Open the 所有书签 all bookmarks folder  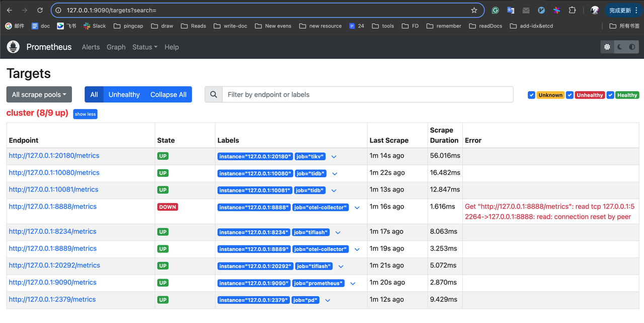[x=624, y=26]
